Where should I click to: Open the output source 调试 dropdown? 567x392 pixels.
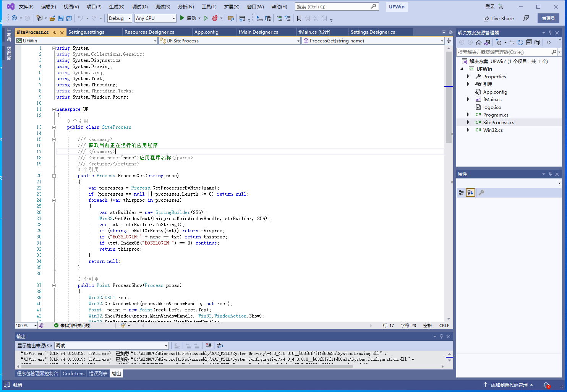[x=112, y=345]
